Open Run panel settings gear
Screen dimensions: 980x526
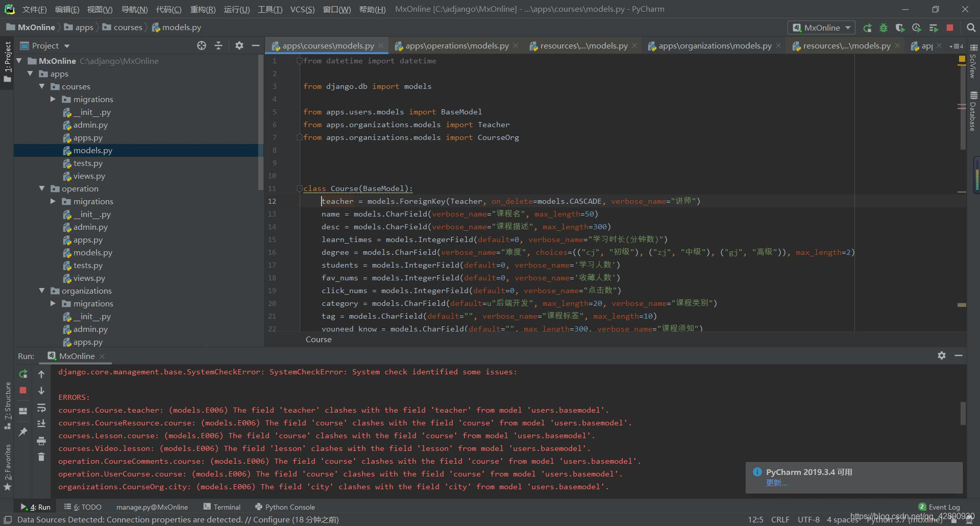coord(942,355)
